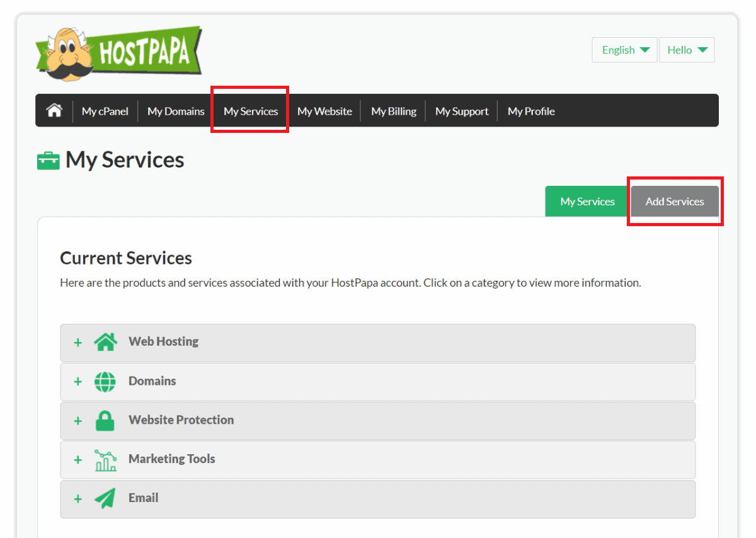Open the Hello account dropdown

pos(687,50)
